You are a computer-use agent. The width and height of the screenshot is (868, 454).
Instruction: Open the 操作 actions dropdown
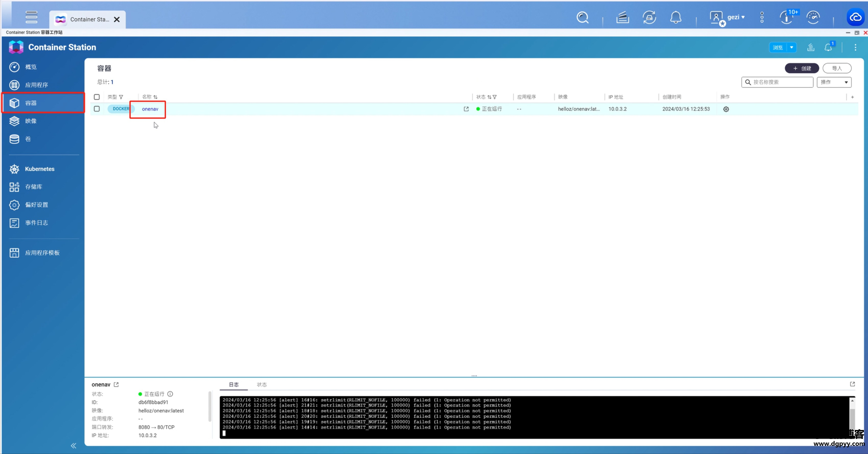click(834, 82)
